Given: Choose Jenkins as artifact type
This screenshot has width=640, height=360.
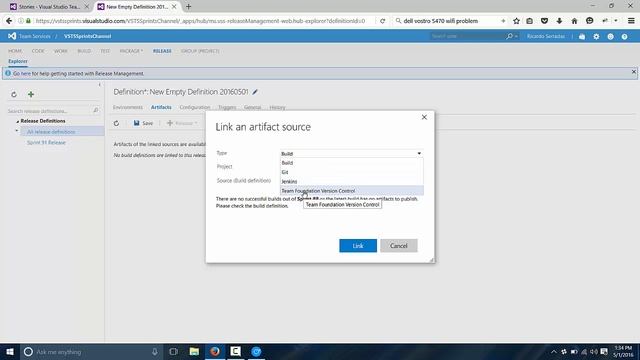Looking at the screenshot, I should pos(351,181).
